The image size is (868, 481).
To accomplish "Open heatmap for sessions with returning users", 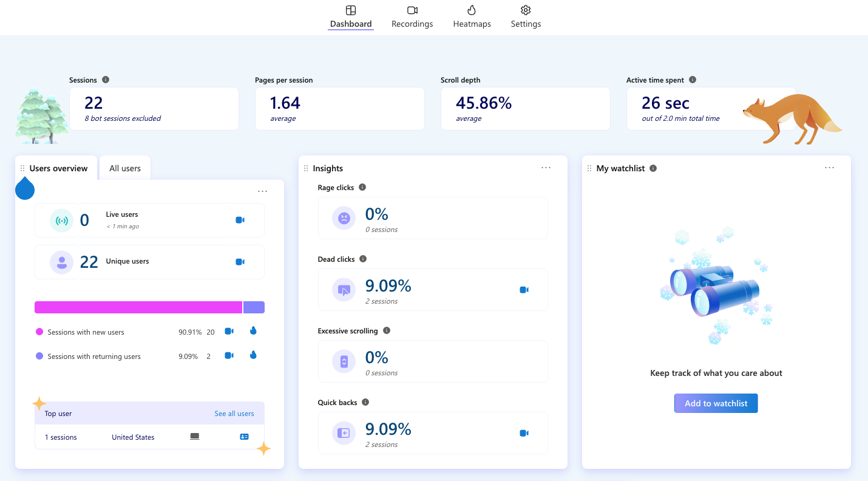I will [x=253, y=355].
